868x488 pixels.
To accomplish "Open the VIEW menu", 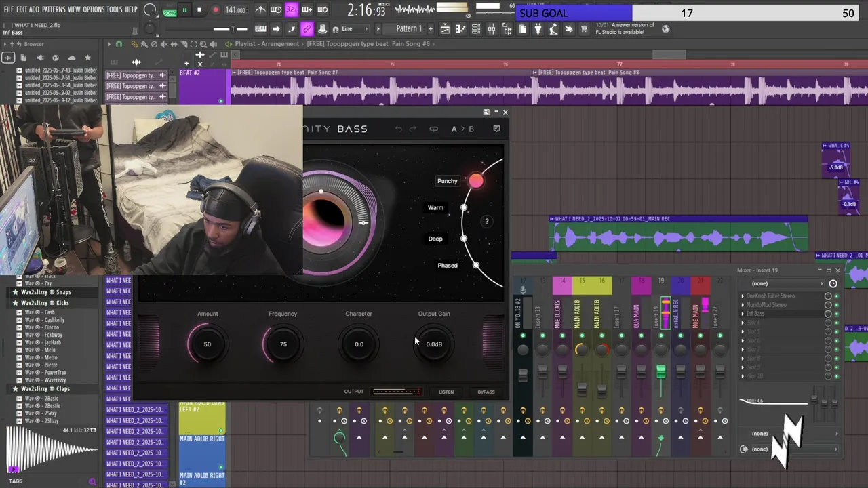I will point(74,9).
